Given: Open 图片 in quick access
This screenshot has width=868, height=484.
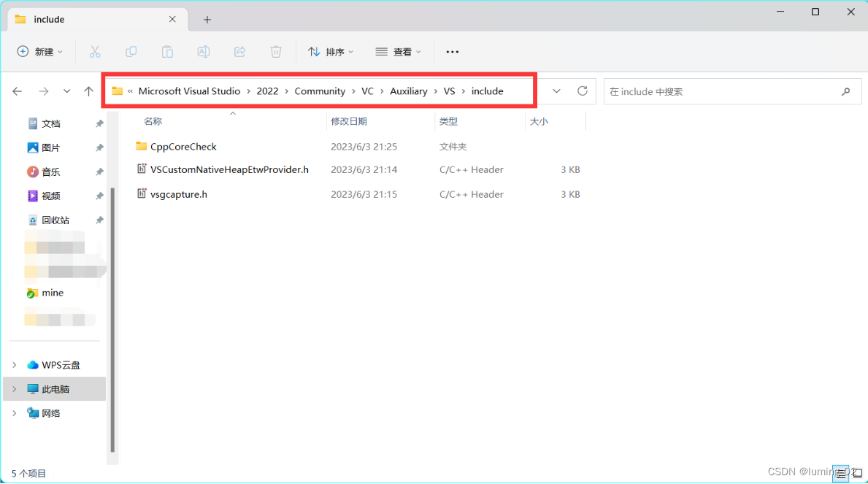Looking at the screenshot, I should tap(50, 148).
